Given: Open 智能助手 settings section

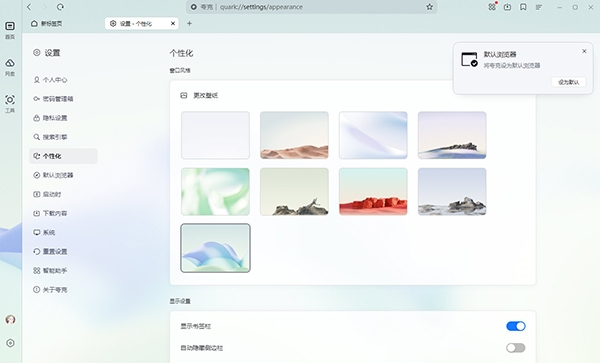Looking at the screenshot, I should pos(63,270).
